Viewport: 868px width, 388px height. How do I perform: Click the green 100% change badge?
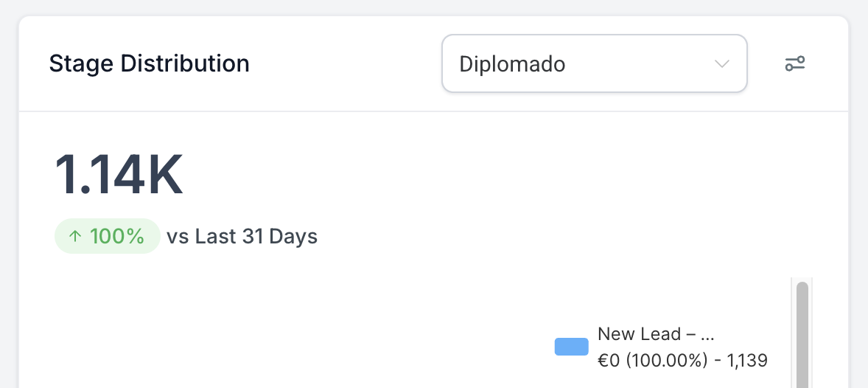[108, 236]
